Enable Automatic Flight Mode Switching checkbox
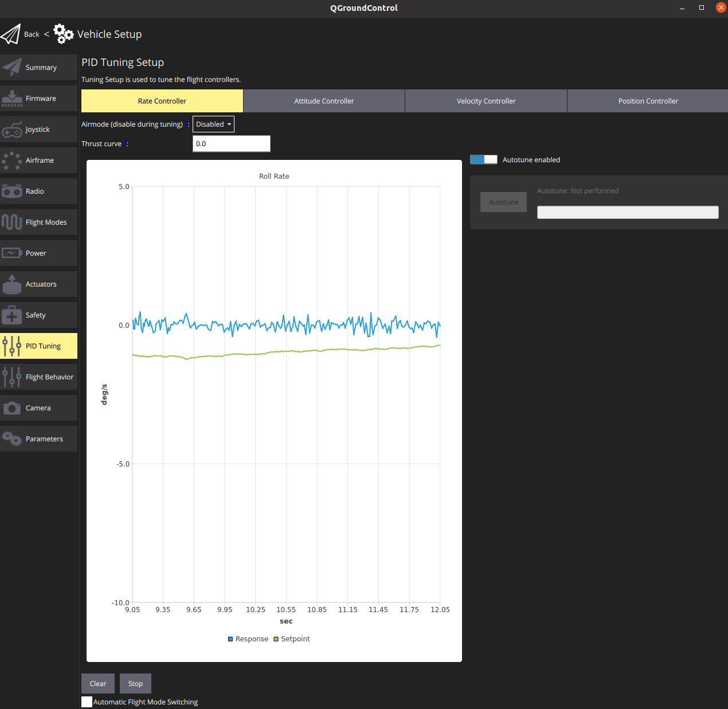The width and height of the screenshot is (728, 709). [87, 702]
